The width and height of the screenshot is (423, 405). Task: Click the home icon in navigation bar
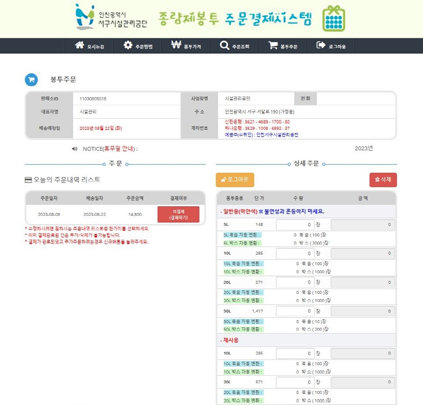(x=79, y=45)
